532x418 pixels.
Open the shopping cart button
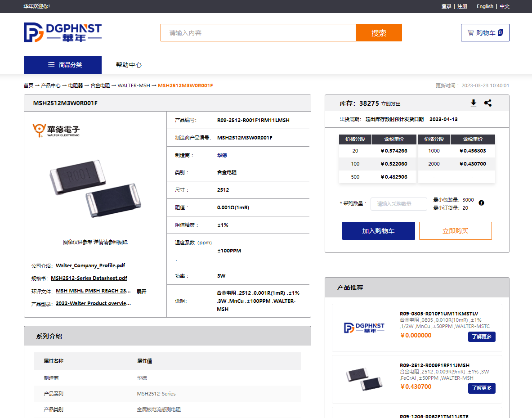tap(485, 32)
